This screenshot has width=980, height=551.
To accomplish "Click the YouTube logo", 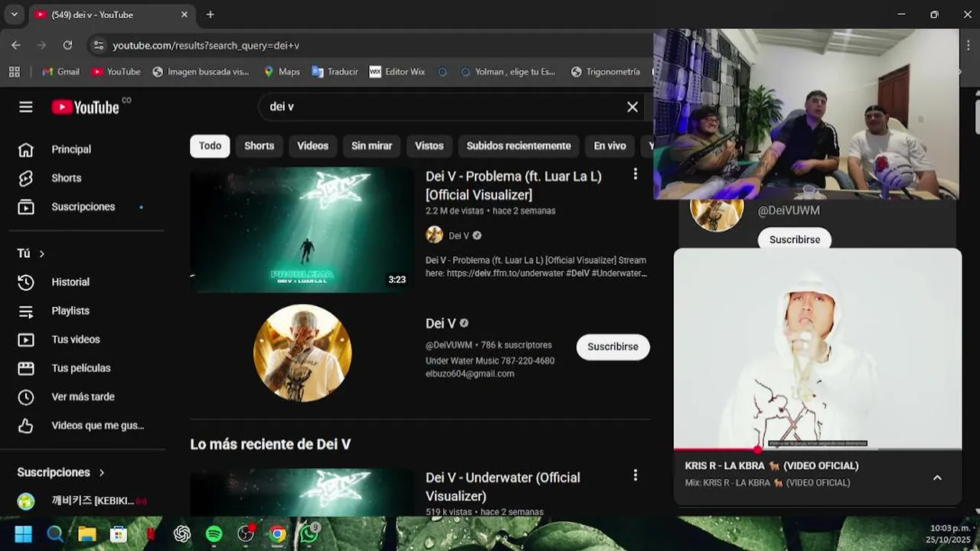I will point(86,107).
